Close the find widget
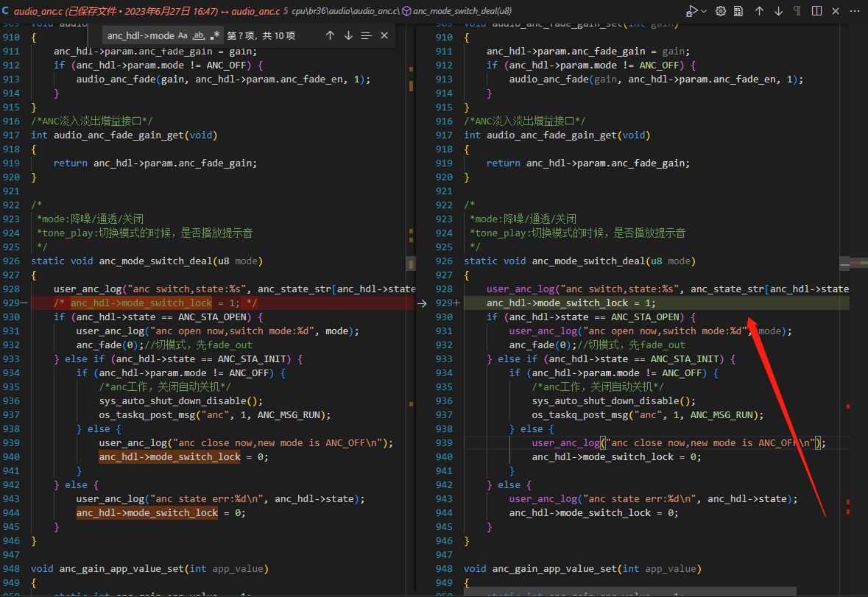This screenshot has height=597, width=868. click(384, 35)
